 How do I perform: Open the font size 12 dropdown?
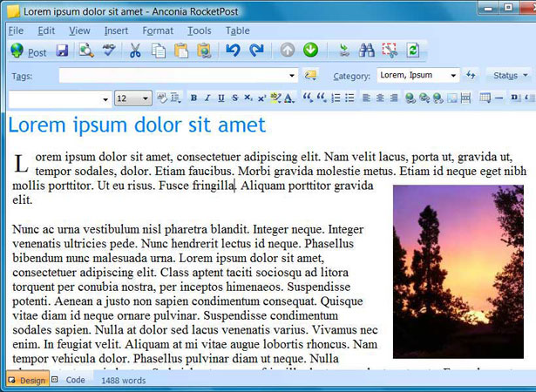[x=133, y=98]
